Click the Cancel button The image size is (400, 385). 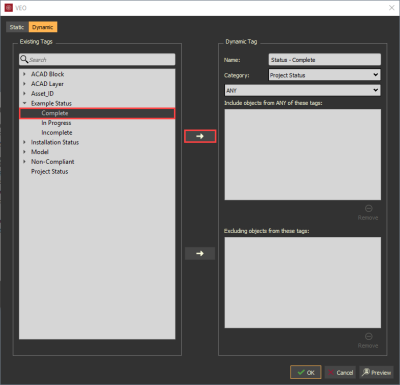340,372
